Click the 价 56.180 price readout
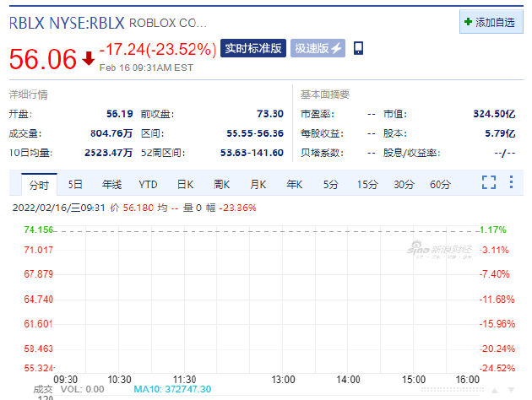 [x=132, y=208]
